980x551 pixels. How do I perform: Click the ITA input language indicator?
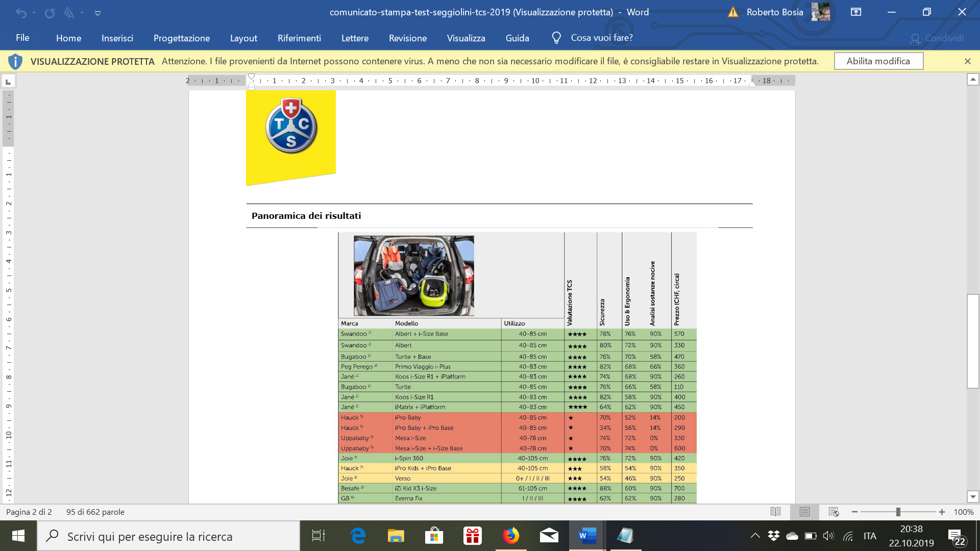click(x=870, y=536)
